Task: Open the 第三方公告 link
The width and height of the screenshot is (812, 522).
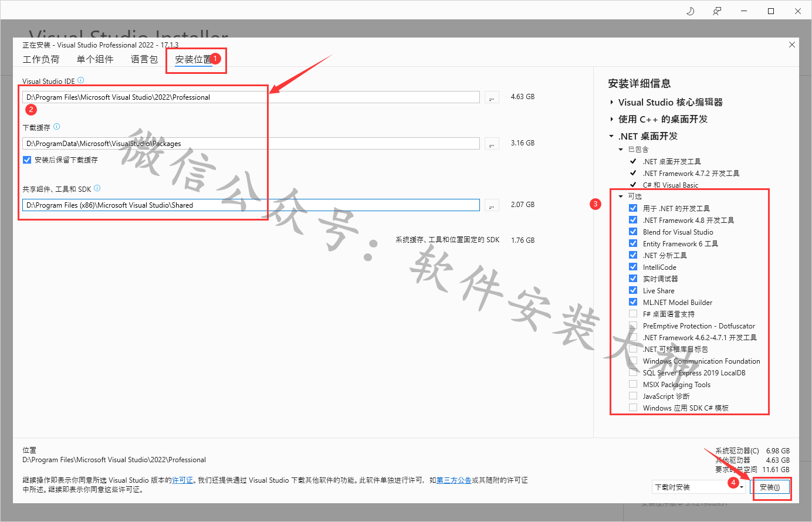Action: click(x=454, y=480)
